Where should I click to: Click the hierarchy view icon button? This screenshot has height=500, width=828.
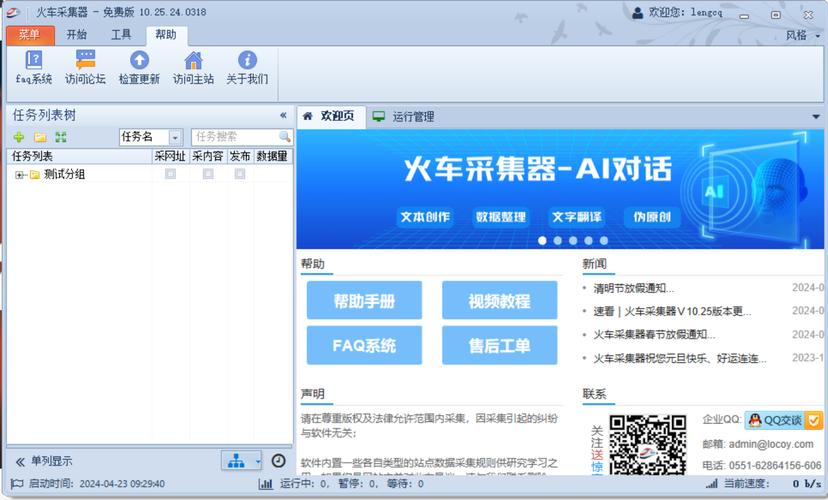pyautogui.click(x=236, y=461)
